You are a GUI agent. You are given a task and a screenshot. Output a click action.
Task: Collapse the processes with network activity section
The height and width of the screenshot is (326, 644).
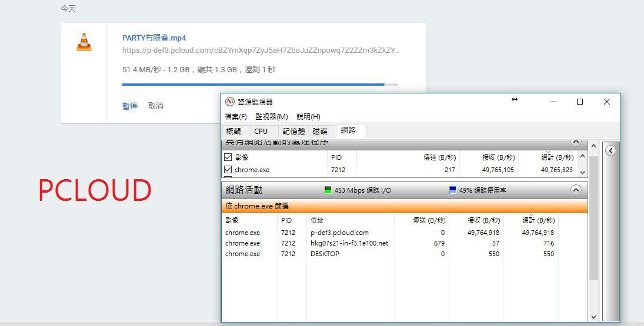576,142
